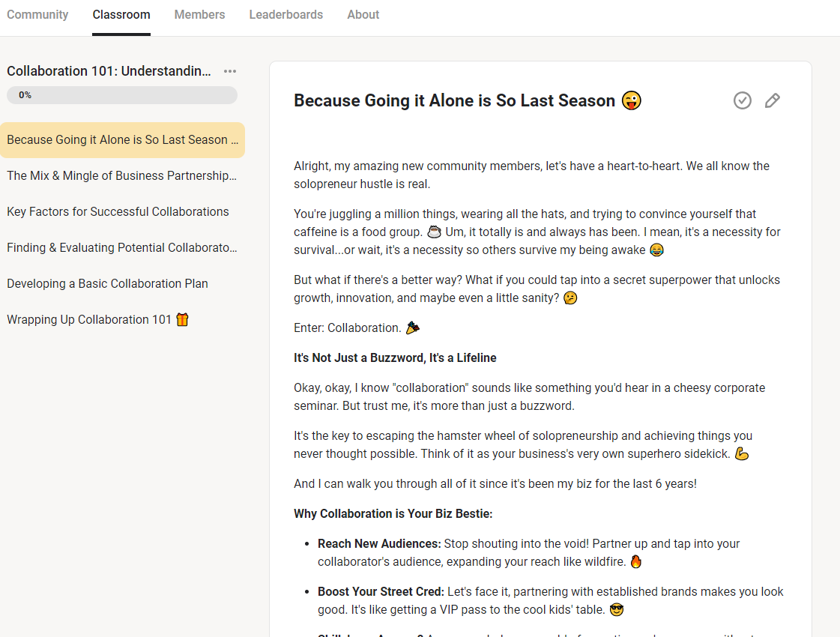The height and width of the screenshot is (637, 840).
Task: Select highlighted Because Going it Alone lesson
Action: point(122,139)
